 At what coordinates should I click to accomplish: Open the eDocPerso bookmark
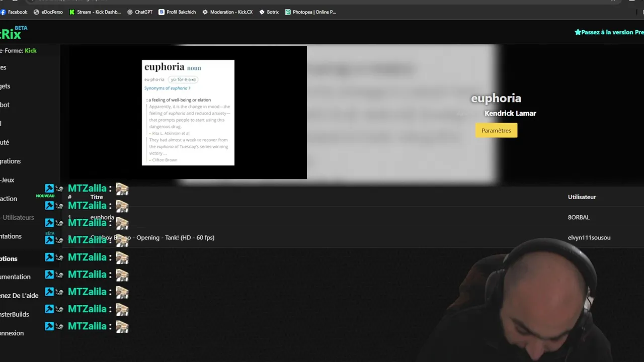[48, 12]
